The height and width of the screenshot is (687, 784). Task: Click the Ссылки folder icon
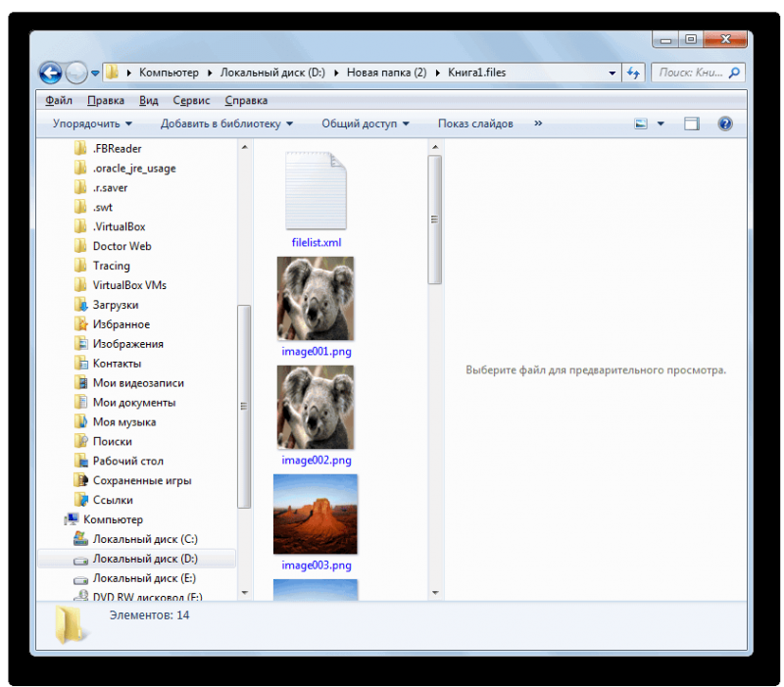(x=80, y=500)
